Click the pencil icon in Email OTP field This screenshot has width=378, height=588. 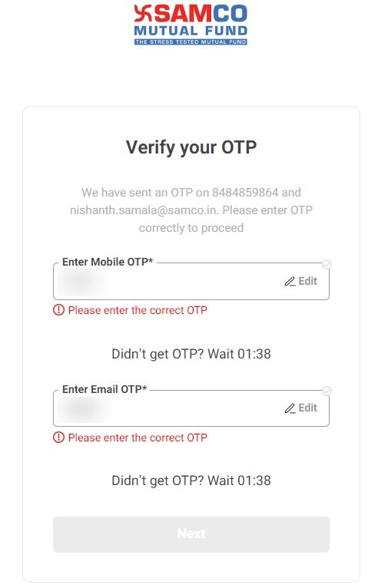click(x=290, y=408)
